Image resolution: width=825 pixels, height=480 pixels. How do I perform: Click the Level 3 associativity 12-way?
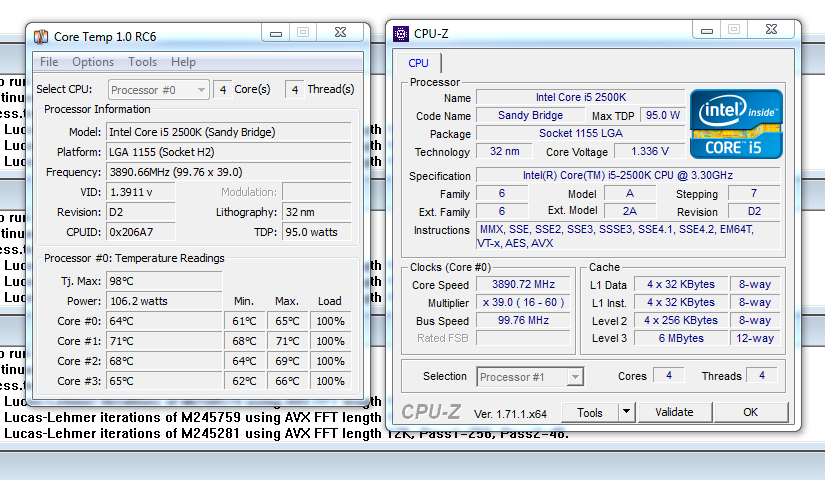tap(754, 338)
